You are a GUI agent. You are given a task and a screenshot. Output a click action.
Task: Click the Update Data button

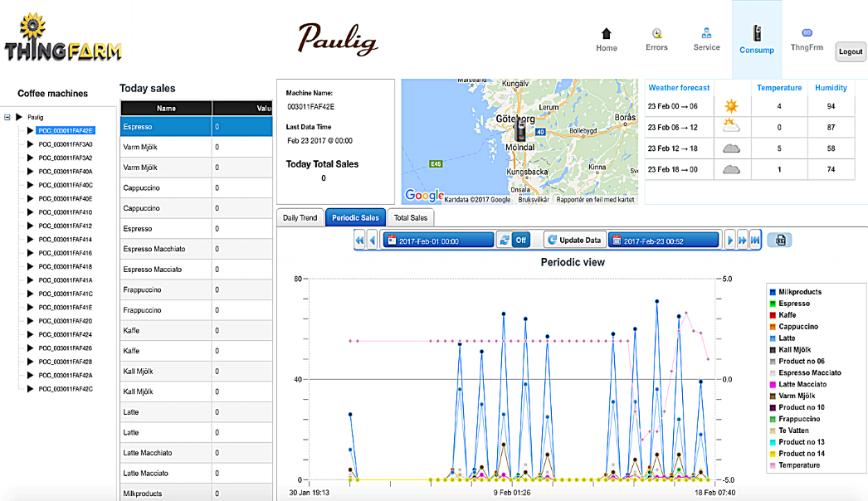point(574,241)
